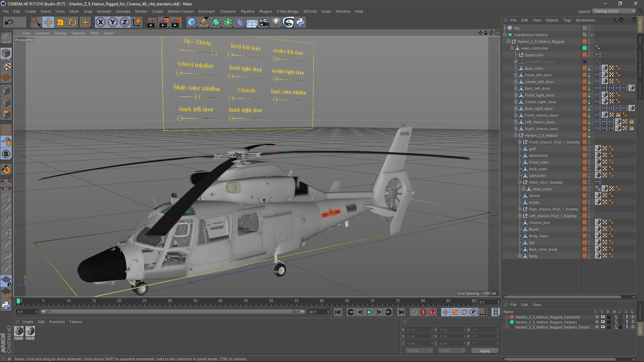Play the animation forwards
644x362 pixels.
click(369, 312)
